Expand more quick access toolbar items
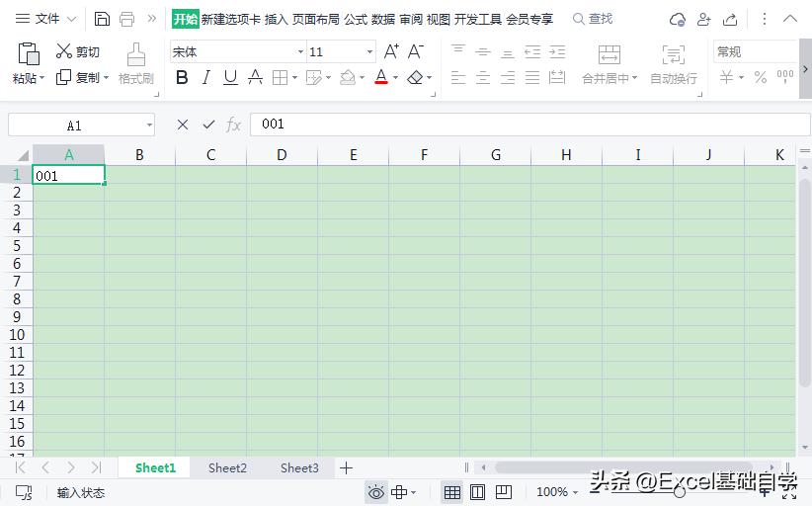The width and height of the screenshot is (812, 506). (152, 19)
